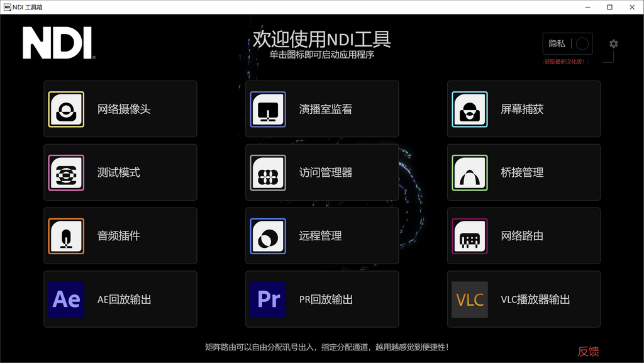Click the Pr Premiere icon
Screen dimensions: 644x363
(x=268, y=299)
